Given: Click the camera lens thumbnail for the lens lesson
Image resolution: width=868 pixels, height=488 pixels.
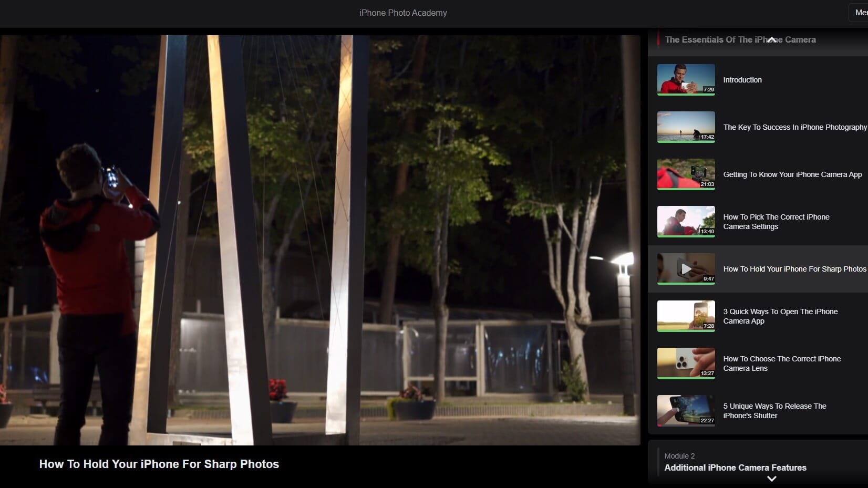Looking at the screenshot, I should click(686, 364).
